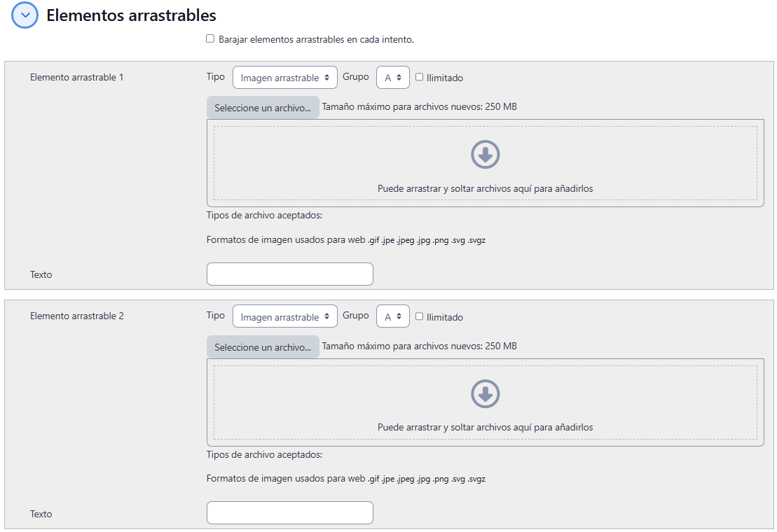This screenshot has height=532, width=777.
Task: Click the second file drop zone text
Action: [485, 427]
